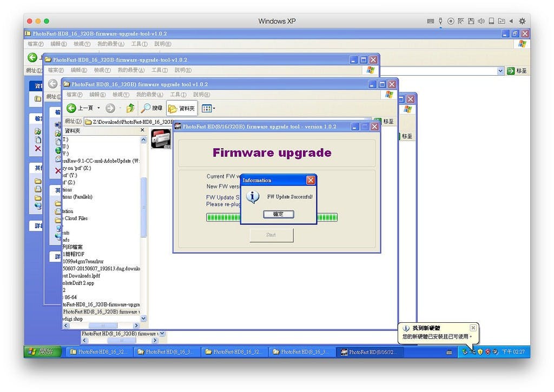Click the taskbar language bar keyboard icon
The width and height of the screenshot is (554, 392).
click(x=449, y=352)
